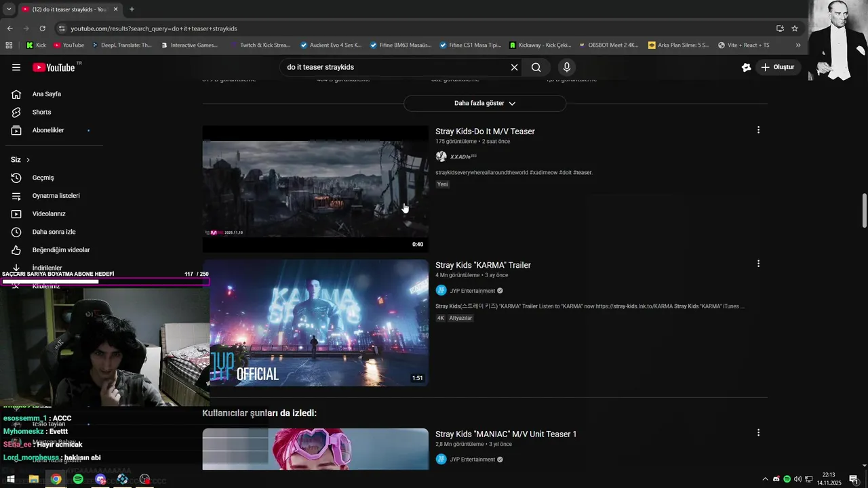Open the YouTube hamburger guide menu
868x488 pixels.
[x=16, y=67]
